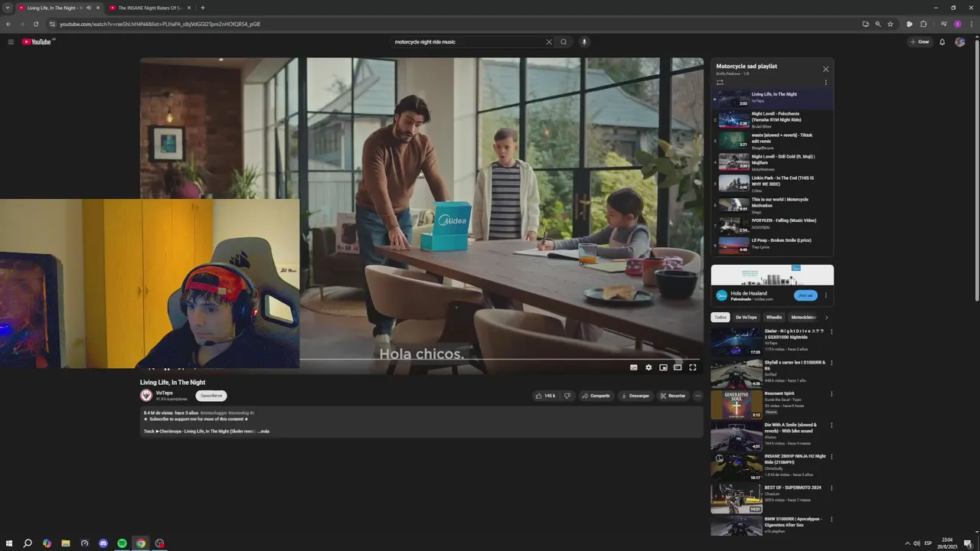Open options for INSANE 280HP NINJA H2 video

point(831,457)
